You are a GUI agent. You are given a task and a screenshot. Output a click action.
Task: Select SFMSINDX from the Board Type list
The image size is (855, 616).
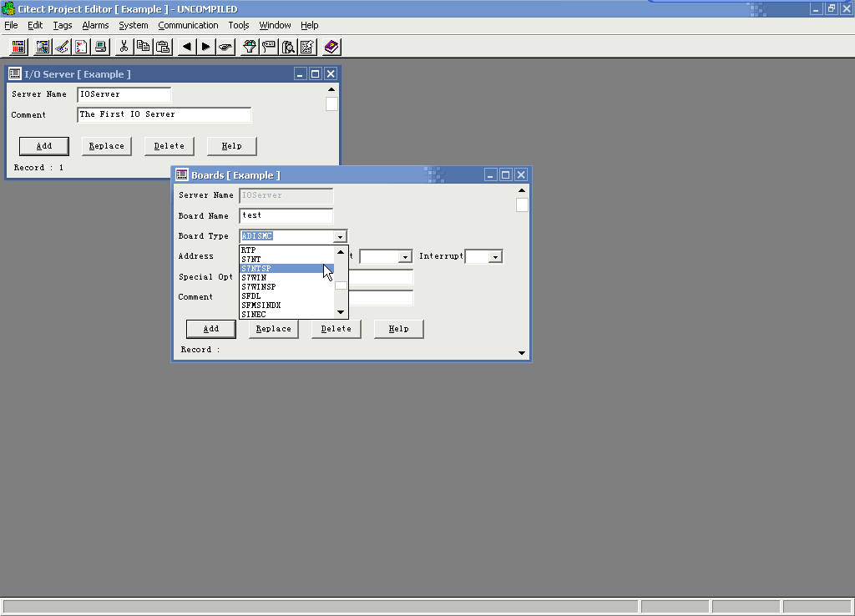point(287,305)
